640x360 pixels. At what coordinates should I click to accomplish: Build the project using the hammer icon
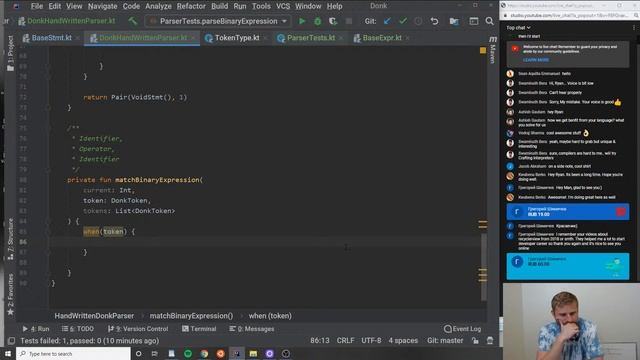[x=133, y=21]
